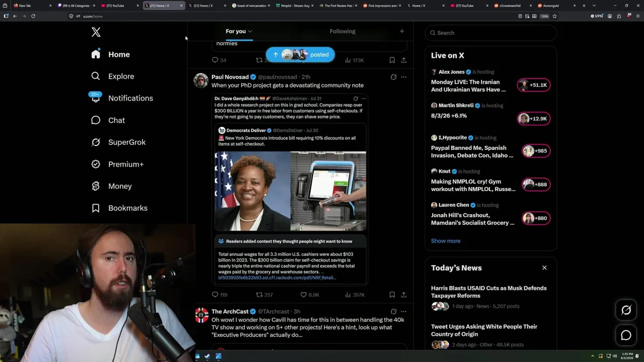
Task: Toggle the browser VPN button
Action: tap(597, 16)
